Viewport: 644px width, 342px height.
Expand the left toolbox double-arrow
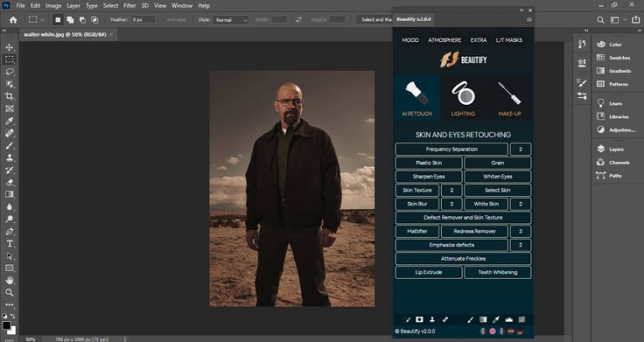click(x=4, y=30)
